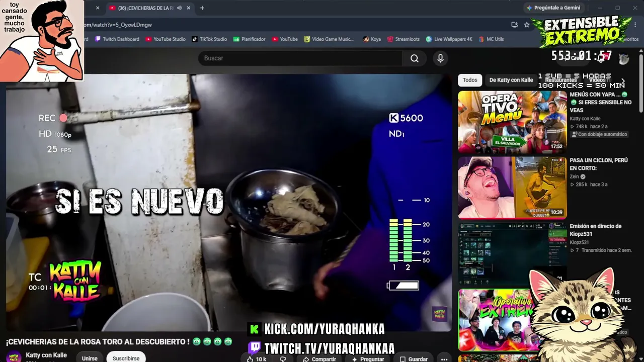Click the Preguntar button
644x362 pixels.
coord(368,359)
